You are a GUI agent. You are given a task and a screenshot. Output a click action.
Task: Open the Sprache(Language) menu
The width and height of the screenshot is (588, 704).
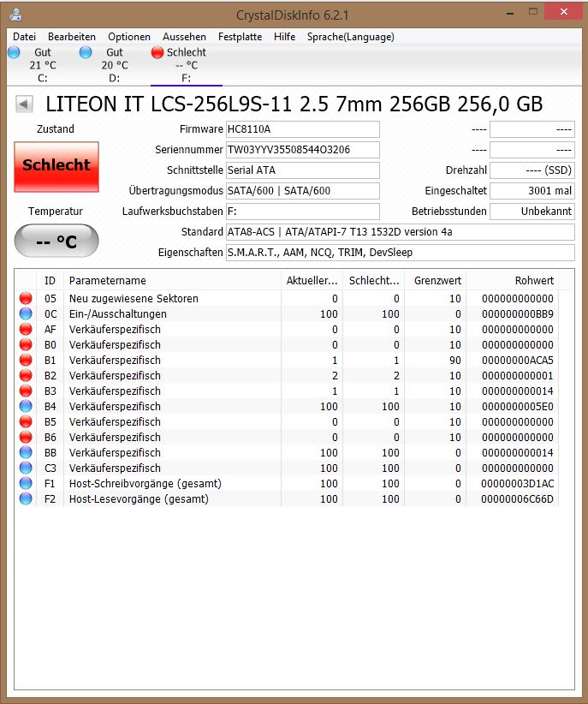(x=351, y=37)
